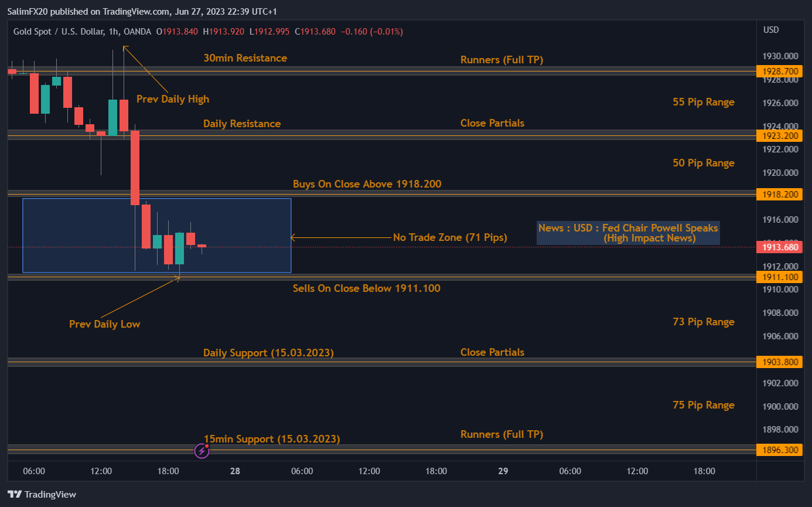
Task: Click the red 1913.680 current price label
Action: pos(779,247)
